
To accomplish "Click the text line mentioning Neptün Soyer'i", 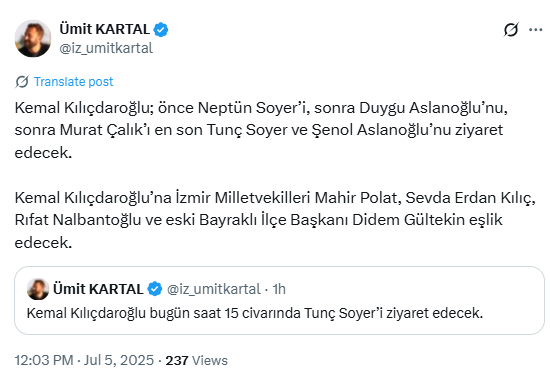I will 261,108.
